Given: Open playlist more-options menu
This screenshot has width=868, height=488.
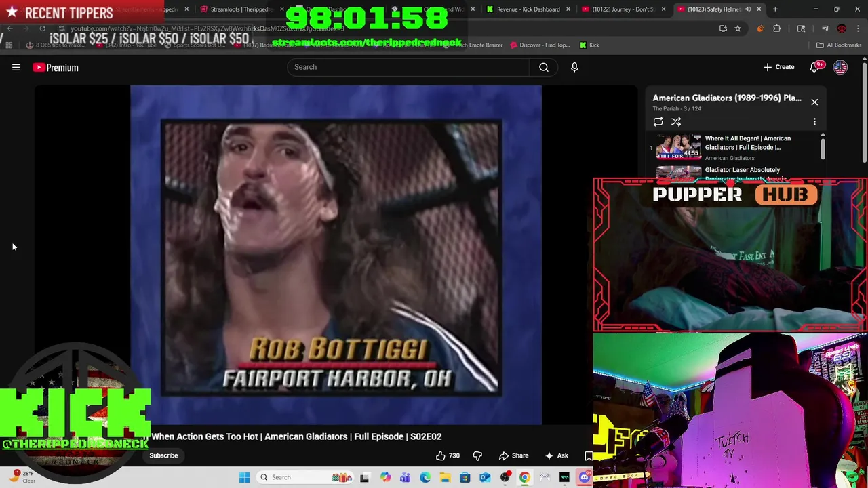Looking at the screenshot, I should tap(814, 121).
